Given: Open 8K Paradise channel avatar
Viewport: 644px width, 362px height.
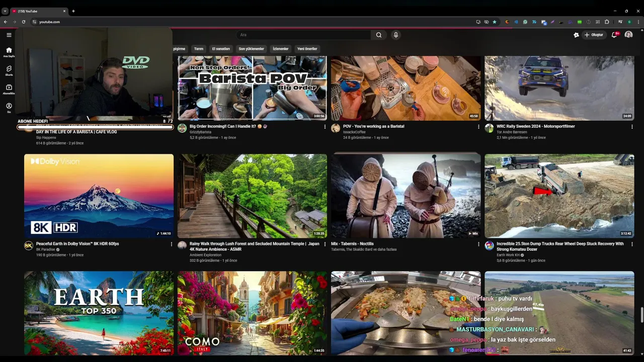Looking at the screenshot, I should 29,245.
